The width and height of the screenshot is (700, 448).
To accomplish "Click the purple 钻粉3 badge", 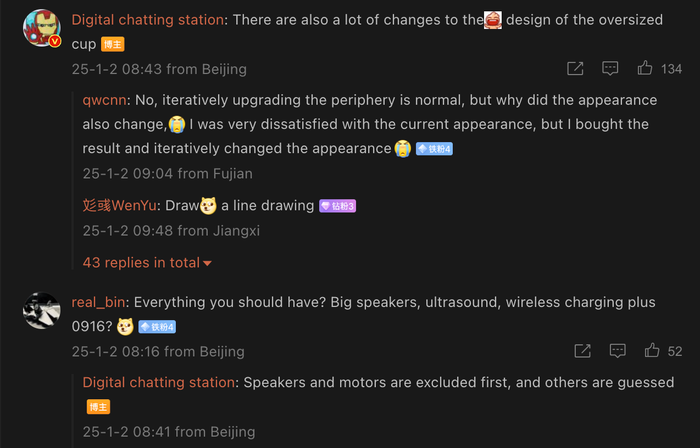I will pyautogui.click(x=338, y=206).
